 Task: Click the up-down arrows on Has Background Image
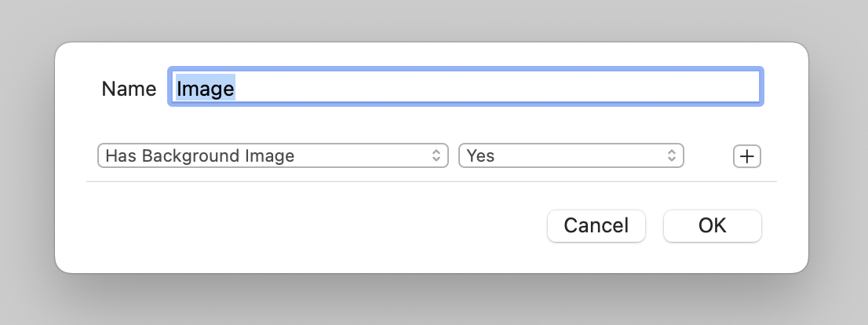(x=436, y=155)
